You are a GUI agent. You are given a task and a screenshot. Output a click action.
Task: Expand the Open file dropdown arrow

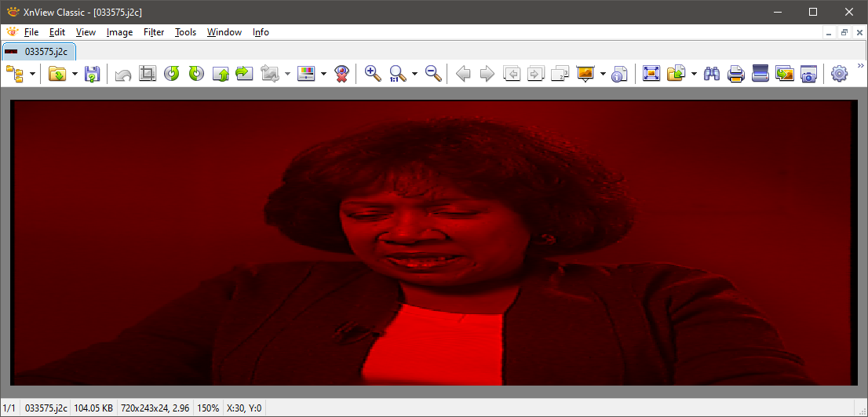(x=75, y=74)
